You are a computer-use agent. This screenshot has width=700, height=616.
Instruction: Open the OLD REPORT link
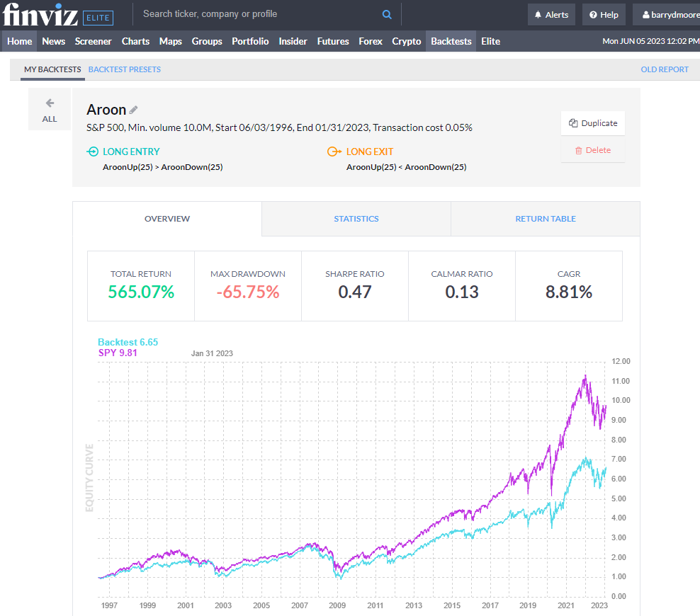[x=664, y=69]
